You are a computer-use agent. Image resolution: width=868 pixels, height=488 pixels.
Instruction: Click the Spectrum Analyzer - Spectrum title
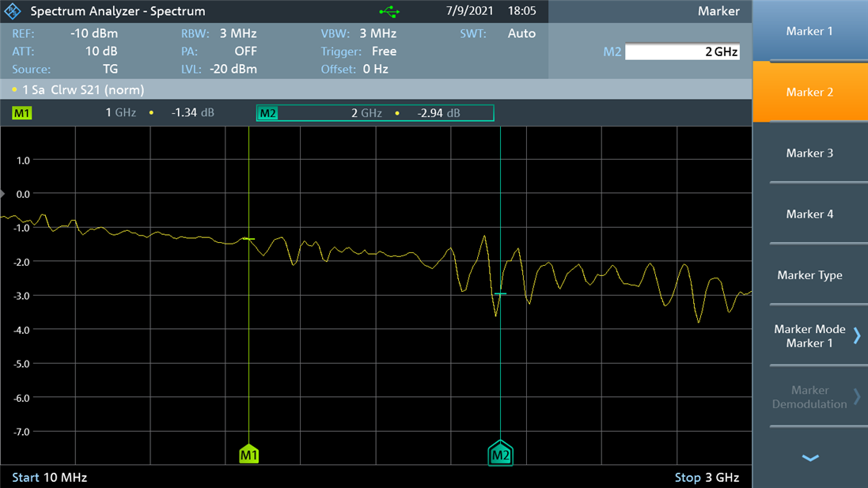[x=117, y=11]
